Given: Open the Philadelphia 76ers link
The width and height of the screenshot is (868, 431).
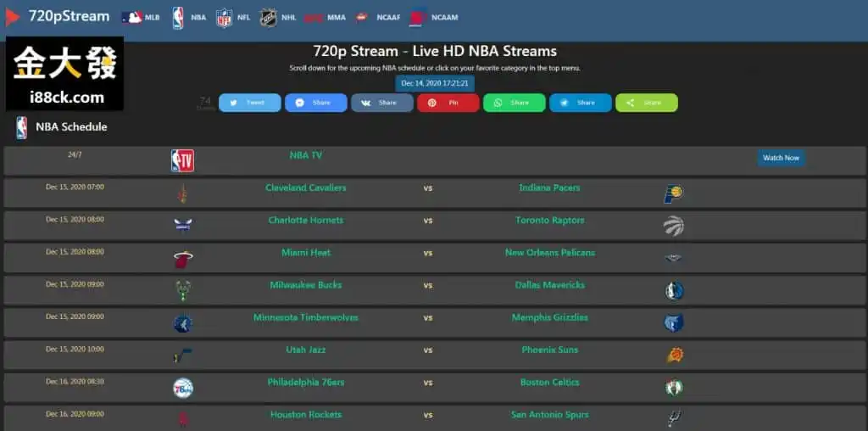Looking at the screenshot, I should [x=306, y=383].
